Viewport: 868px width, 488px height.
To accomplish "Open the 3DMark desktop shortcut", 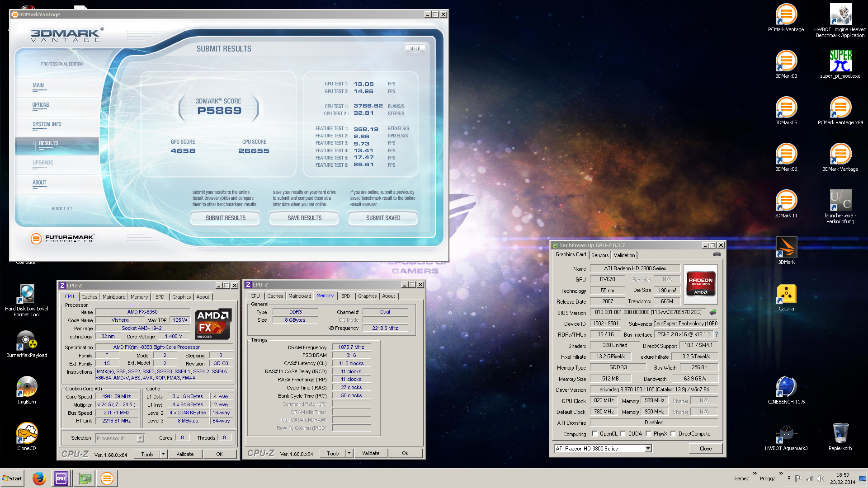I will (786, 250).
